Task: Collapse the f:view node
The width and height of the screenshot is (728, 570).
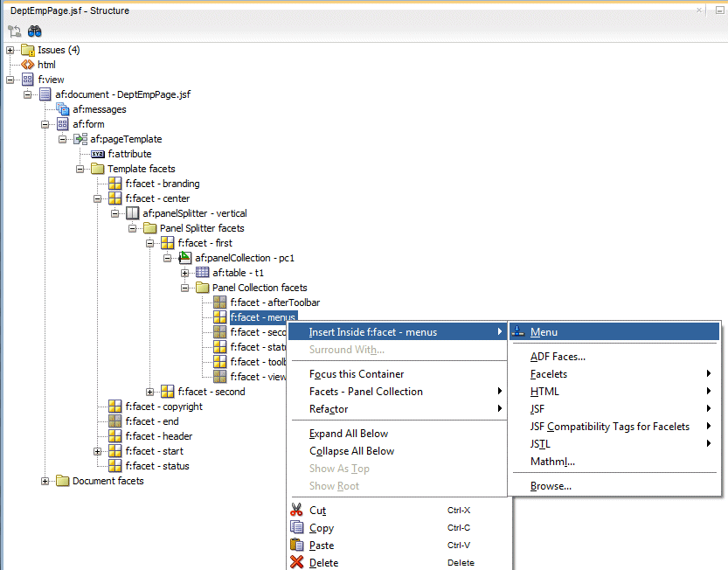Action: pyautogui.click(x=10, y=80)
